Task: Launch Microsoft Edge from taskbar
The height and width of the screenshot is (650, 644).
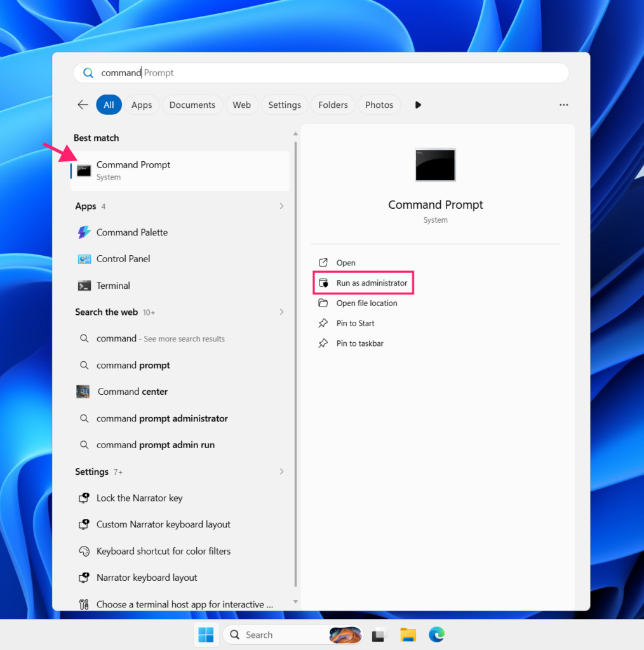Action: point(436,635)
